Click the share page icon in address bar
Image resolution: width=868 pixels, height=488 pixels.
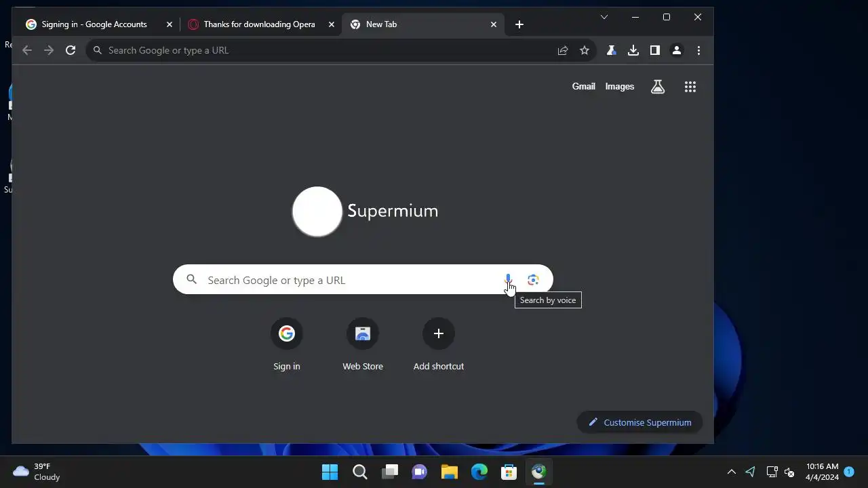[x=563, y=50]
